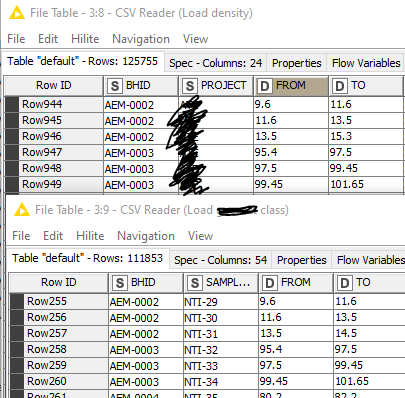Click the NTI-31 sample cell
This screenshot has height=398, width=405.
(221, 334)
